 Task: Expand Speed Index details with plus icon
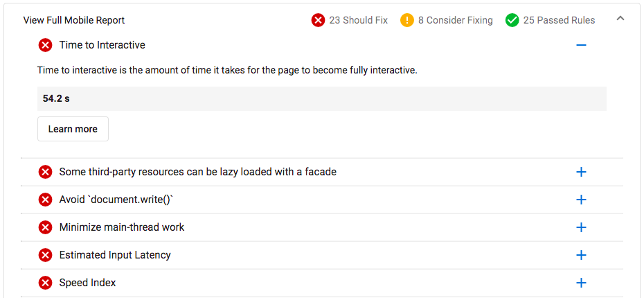[581, 283]
